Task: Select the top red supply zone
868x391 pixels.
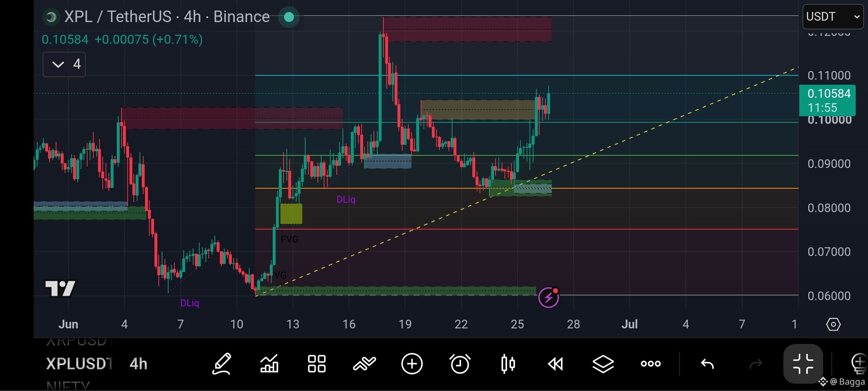Action: (467, 29)
